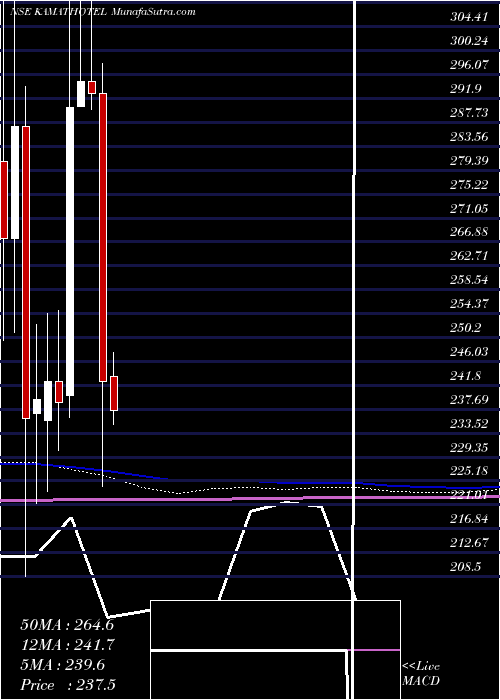500x700 pixels.
Task: Click the 275.22 price axis label
Action: [469, 184]
